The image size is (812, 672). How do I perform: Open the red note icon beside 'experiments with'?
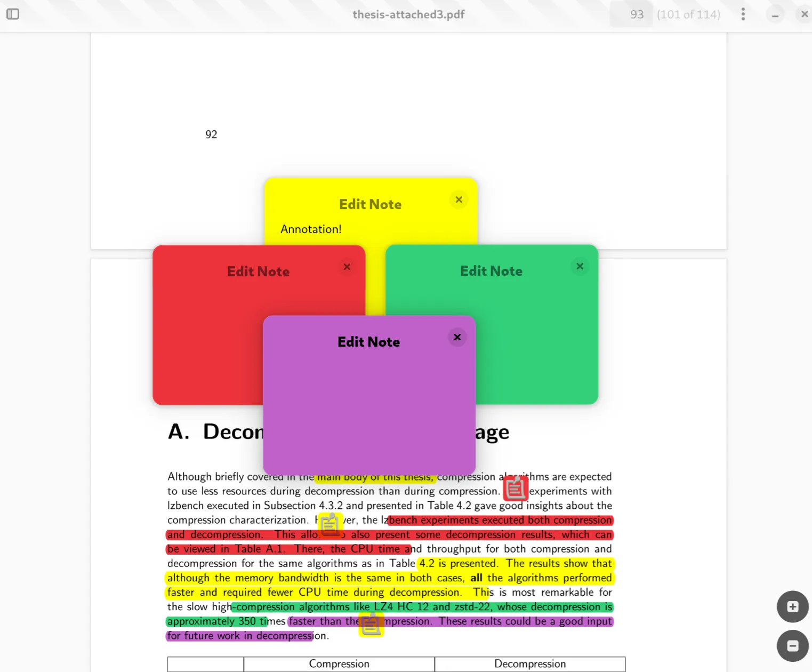[x=515, y=488]
